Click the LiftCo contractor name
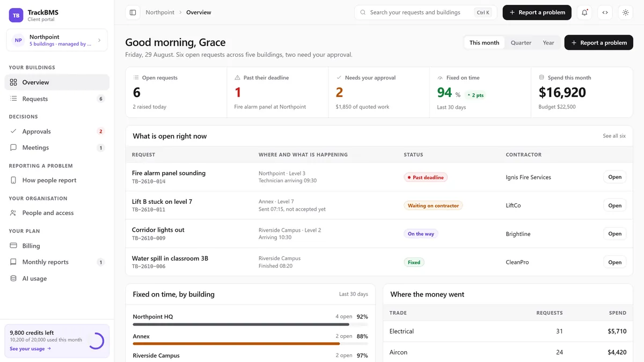This screenshot has width=644, height=362. tap(513, 205)
